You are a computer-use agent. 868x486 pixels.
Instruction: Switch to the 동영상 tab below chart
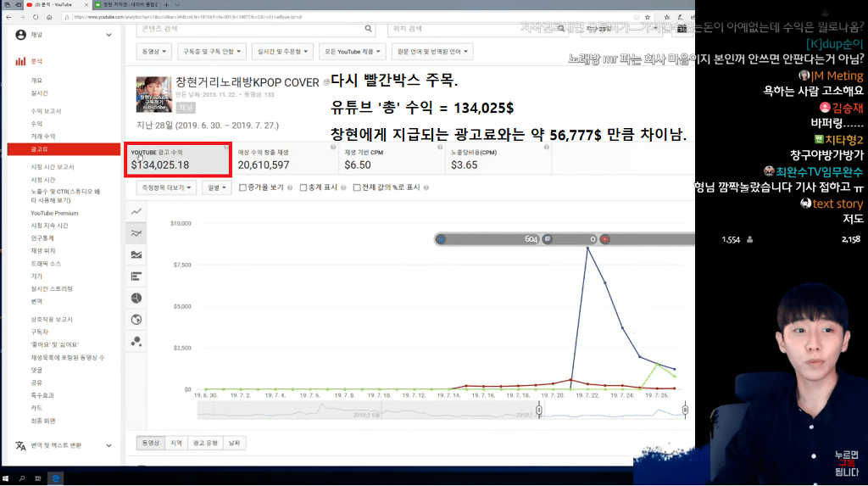tap(151, 444)
